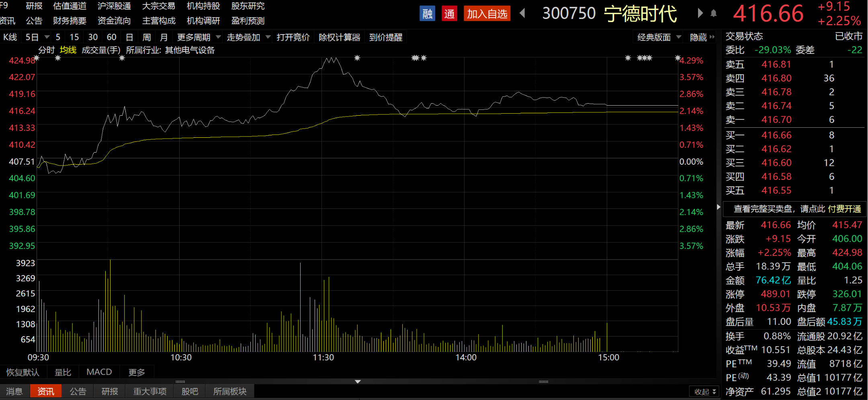Set a 到价提醒 price alert

point(386,37)
